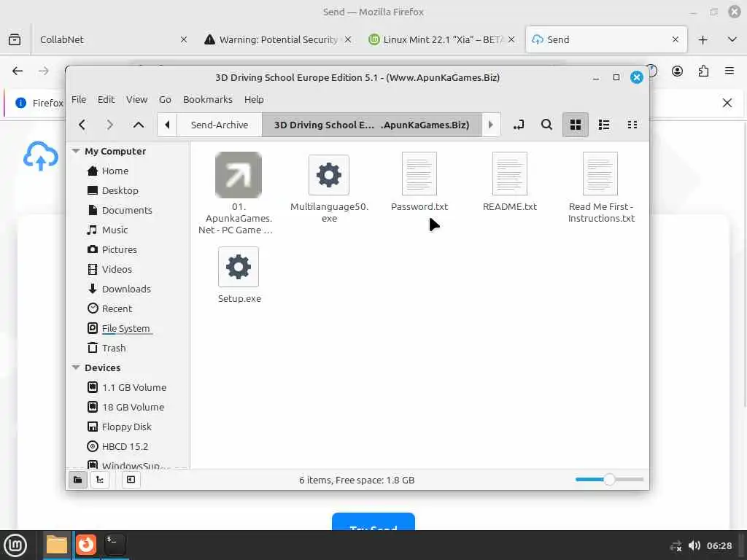Viewport: 747px width, 560px height.
Task: Open File menu in file manager
Action: pyautogui.click(x=79, y=99)
